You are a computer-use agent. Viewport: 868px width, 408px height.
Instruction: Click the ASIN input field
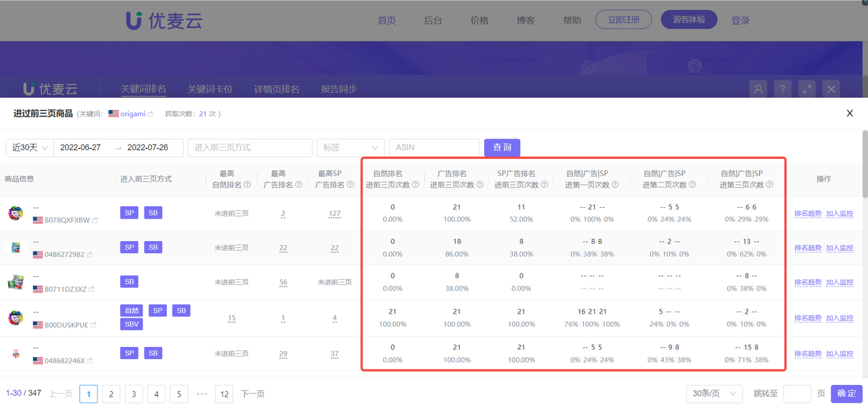click(434, 147)
